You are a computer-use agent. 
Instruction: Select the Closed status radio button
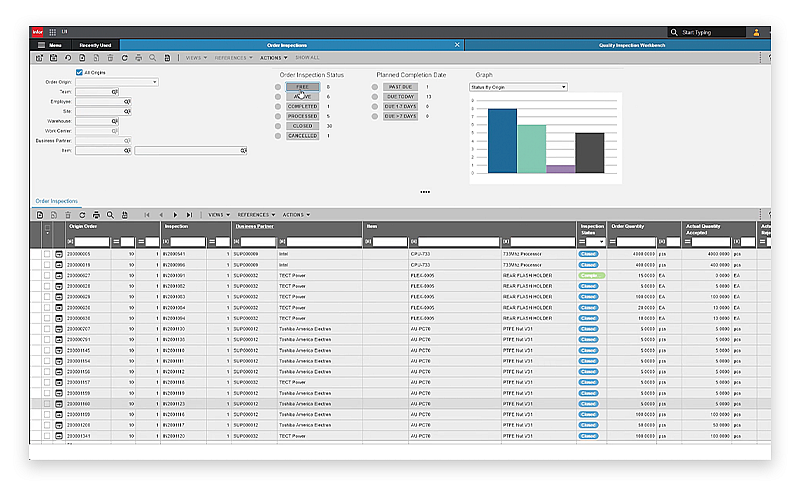click(278, 126)
